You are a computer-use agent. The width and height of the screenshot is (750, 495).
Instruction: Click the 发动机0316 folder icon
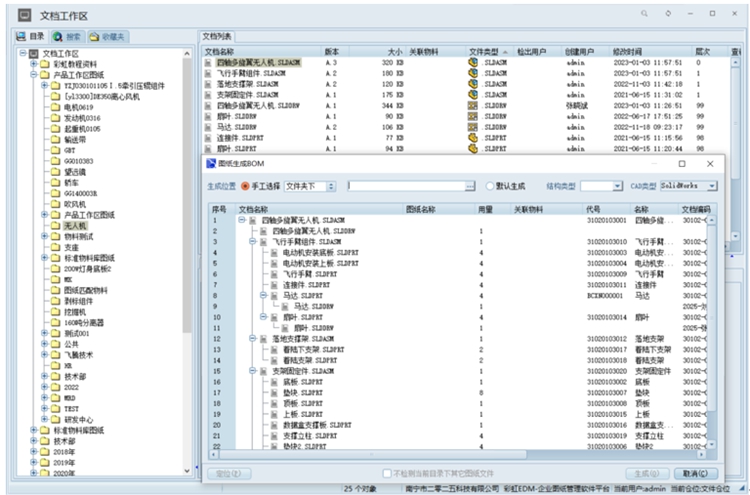pos(56,118)
